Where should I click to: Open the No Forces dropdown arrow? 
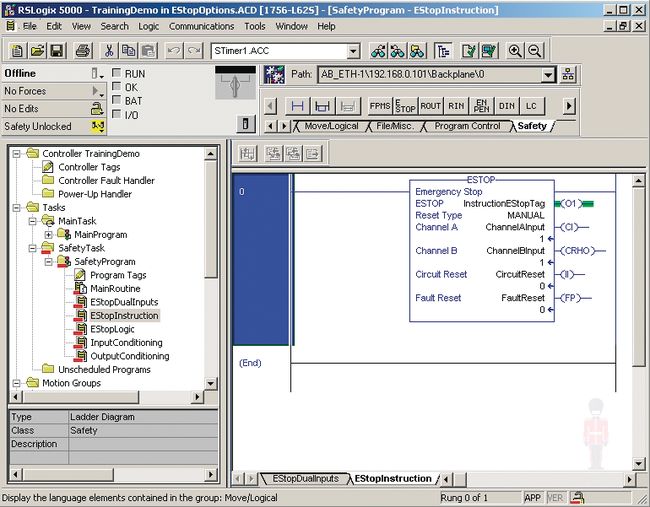click(x=98, y=91)
